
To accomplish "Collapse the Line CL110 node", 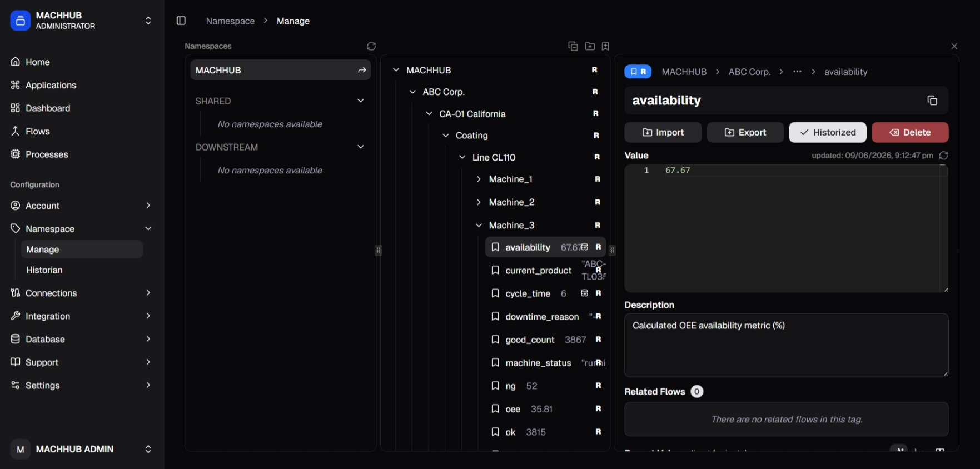I will click(x=462, y=157).
